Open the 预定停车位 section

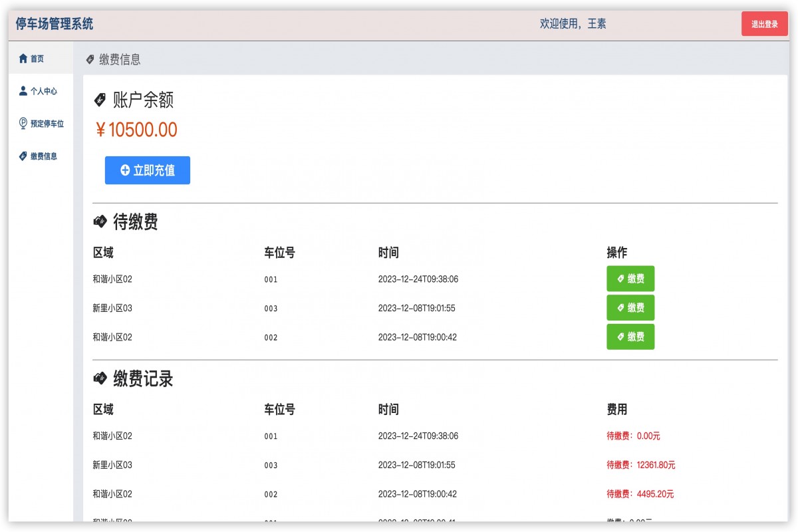coord(46,124)
